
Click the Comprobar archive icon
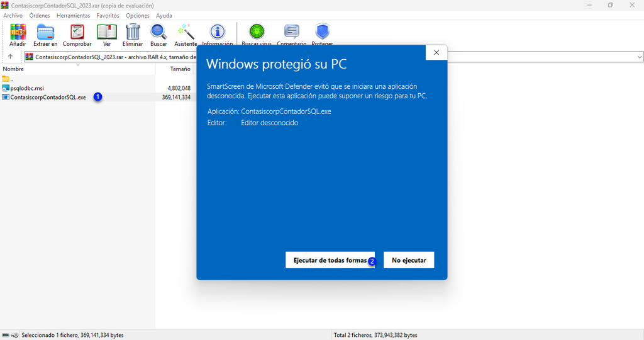[x=77, y=32]
